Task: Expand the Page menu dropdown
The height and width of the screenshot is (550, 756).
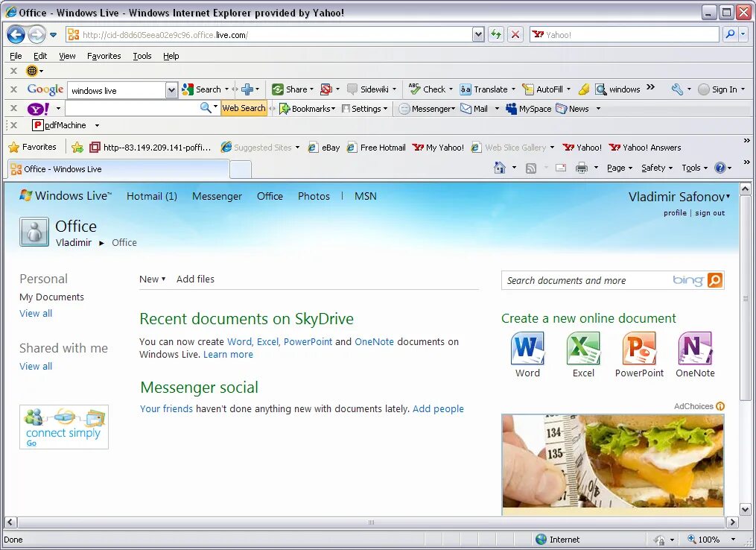Action: [x=620, y=168]
